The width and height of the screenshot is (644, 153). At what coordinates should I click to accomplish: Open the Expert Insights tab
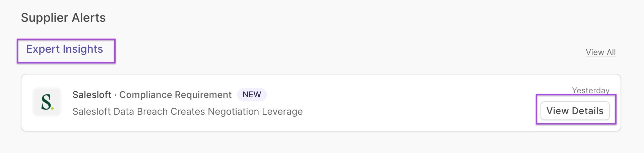65,49
